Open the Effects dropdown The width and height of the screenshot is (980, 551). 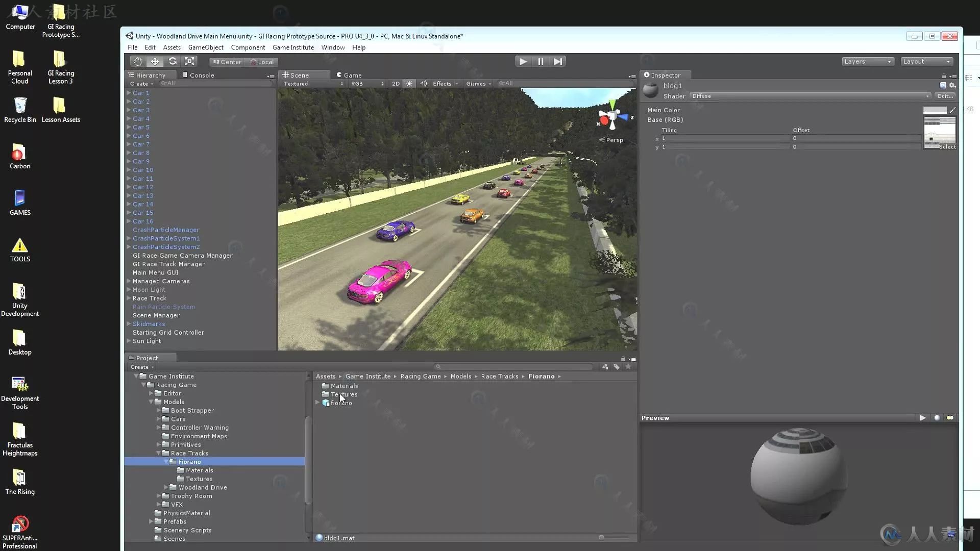(x=445, y=84)
